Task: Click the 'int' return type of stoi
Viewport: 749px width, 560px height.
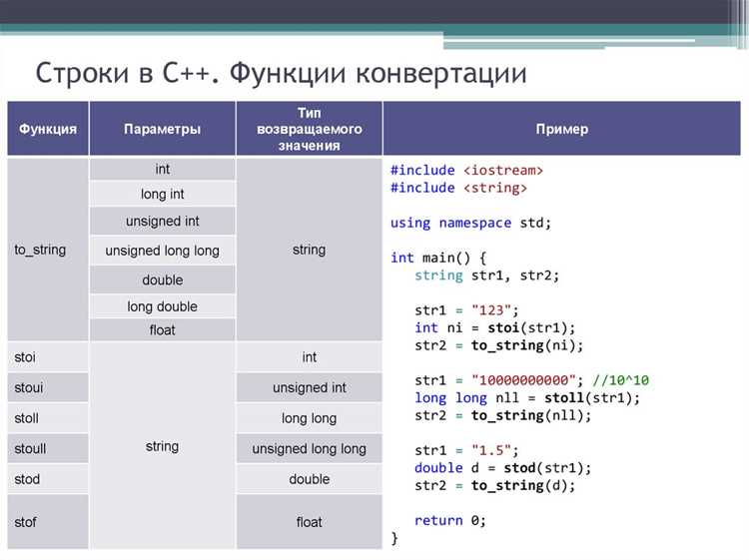Action: click(309, 356)
